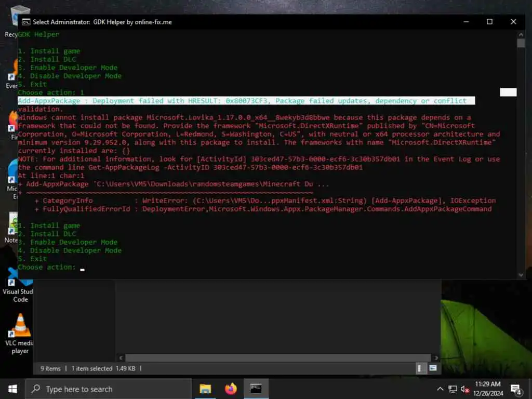Launch Firefox from the taskbar

click(x=231, y=389)
